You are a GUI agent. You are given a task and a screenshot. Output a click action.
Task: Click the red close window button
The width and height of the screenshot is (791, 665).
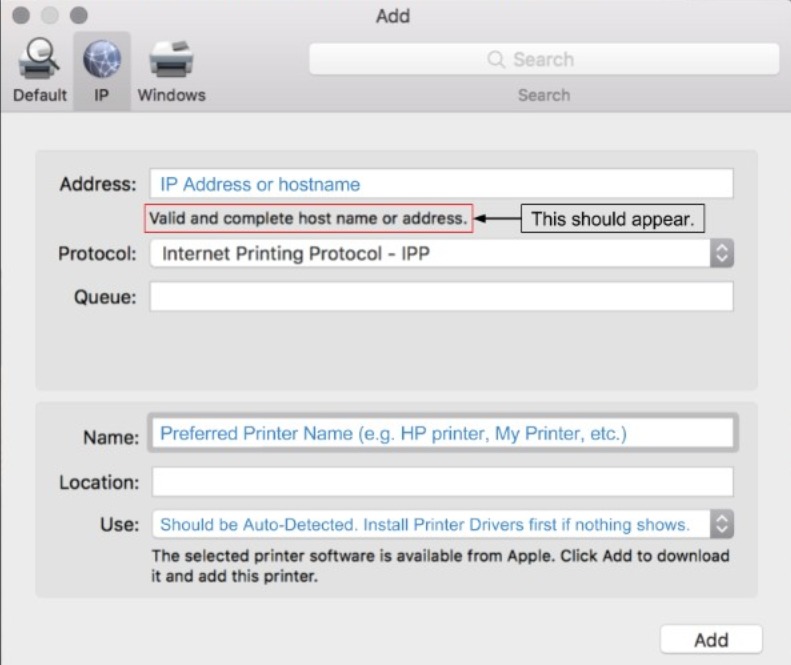click(22, 16)
